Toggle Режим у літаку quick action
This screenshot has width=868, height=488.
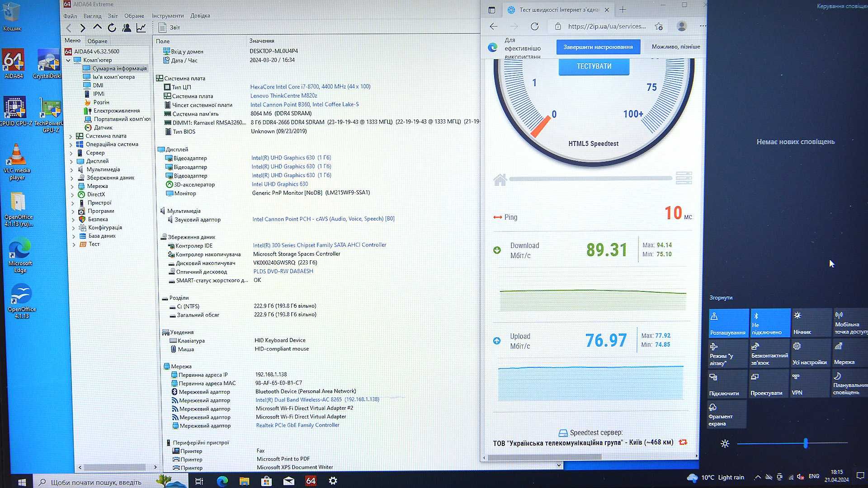[x=727, y=354]
